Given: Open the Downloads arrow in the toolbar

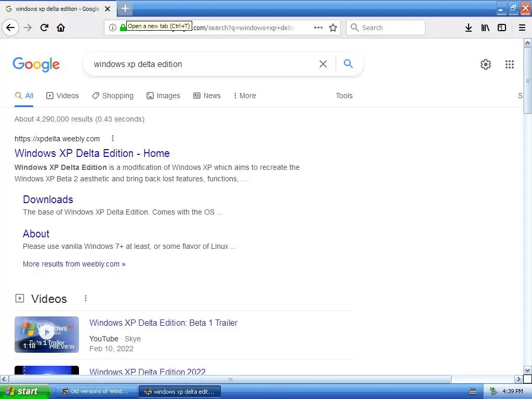Looking at the screenshot, I should 469,28.
